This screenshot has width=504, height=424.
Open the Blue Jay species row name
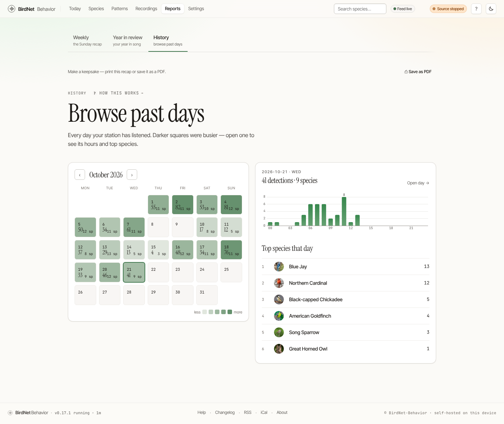[298, 267]
